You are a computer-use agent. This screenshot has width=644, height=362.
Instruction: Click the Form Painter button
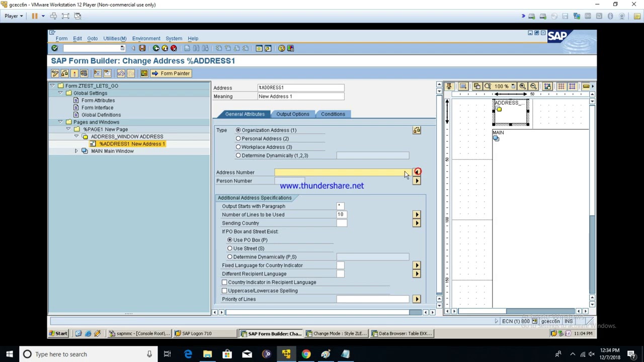pos(171,73)
